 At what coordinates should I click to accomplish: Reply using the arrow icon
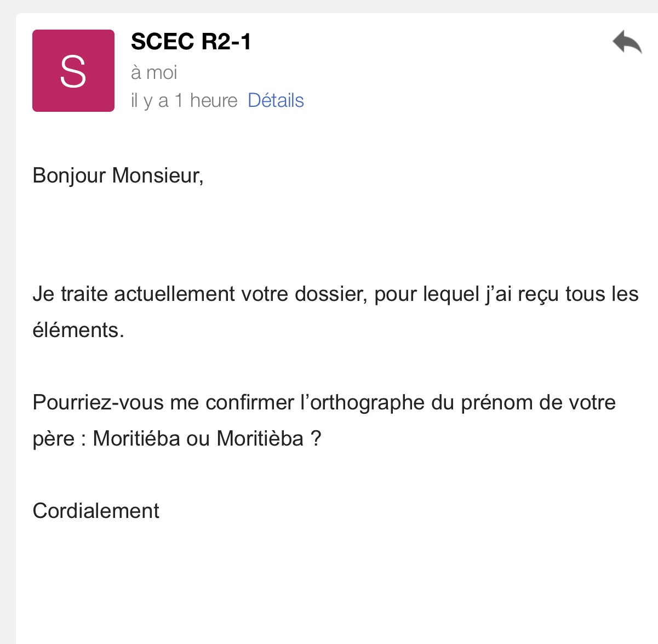pos(627,42)
